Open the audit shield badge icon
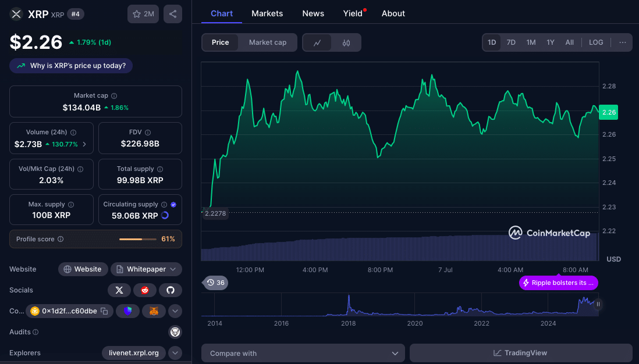 pyautogui.click(x=175, y=332)
